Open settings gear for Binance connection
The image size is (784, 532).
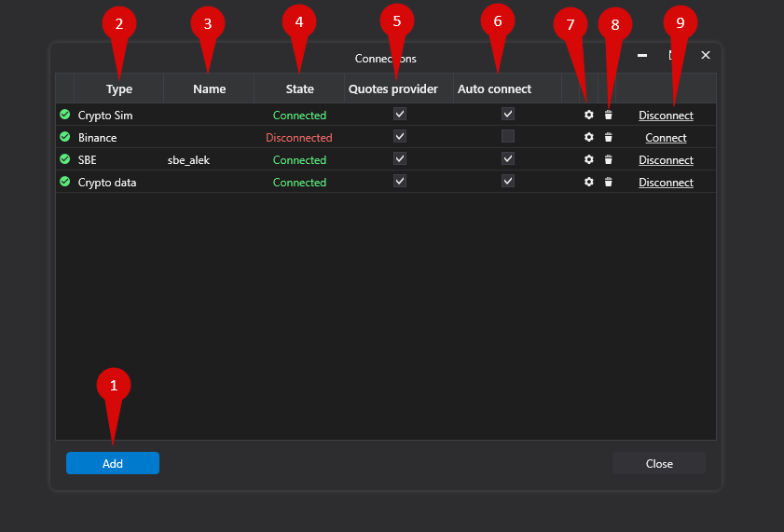tap(588, 137)
